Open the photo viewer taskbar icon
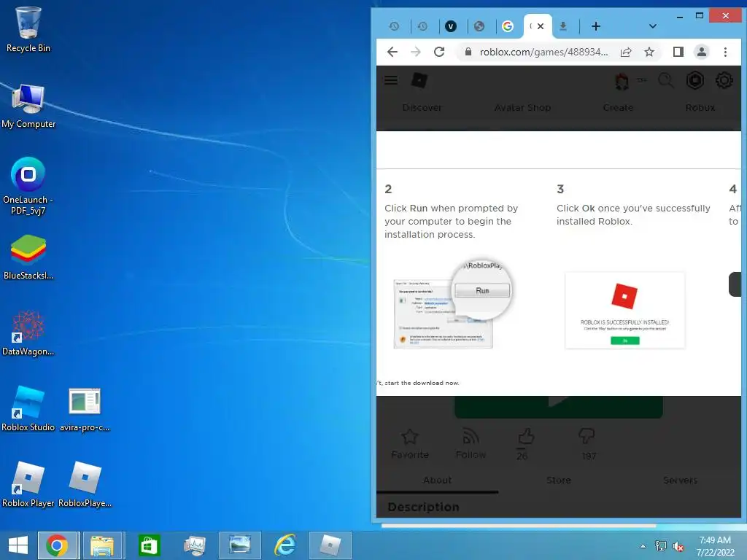Viewport: 747px width, 560px height. 239,545
